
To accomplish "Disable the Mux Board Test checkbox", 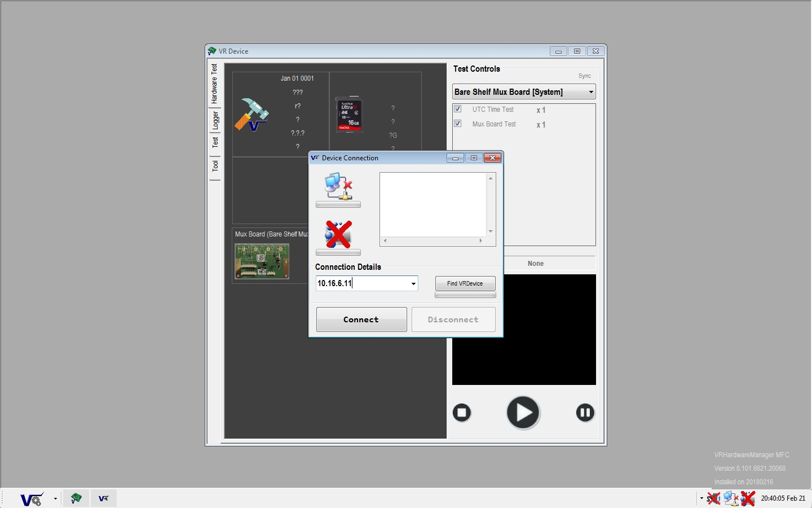I will click(457, 123).
